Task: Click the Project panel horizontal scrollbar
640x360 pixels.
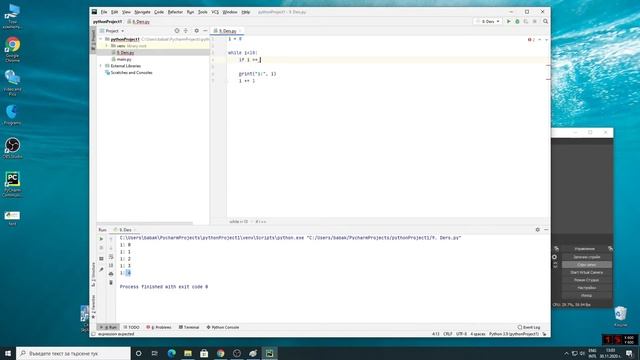Action: point(144,223)
